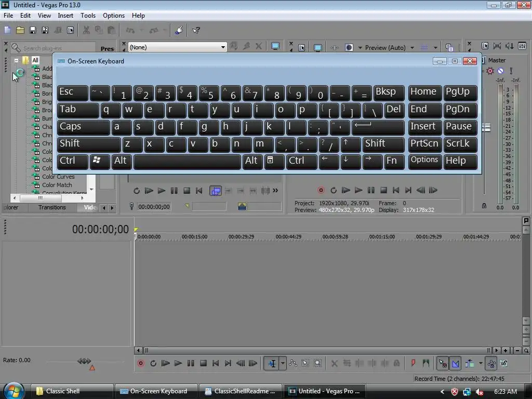
Task: Open Classic Shell from the taskbar
Action: 72,391
